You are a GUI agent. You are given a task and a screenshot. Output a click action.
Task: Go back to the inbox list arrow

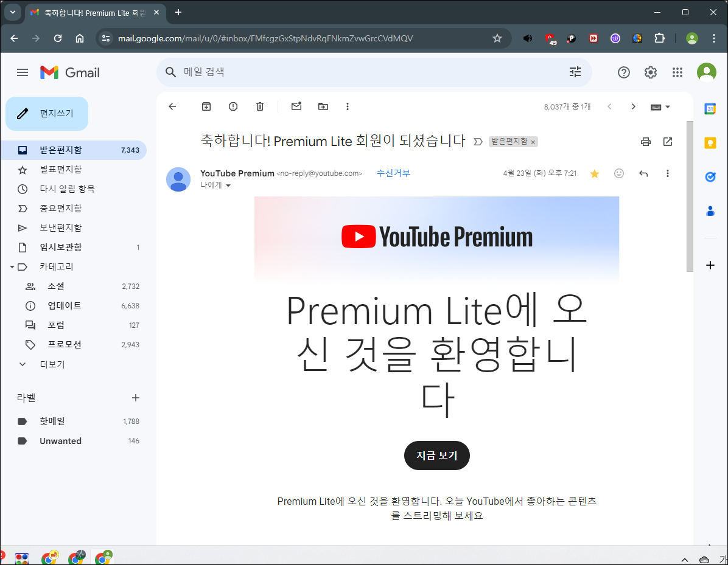[x=172, y=106]
